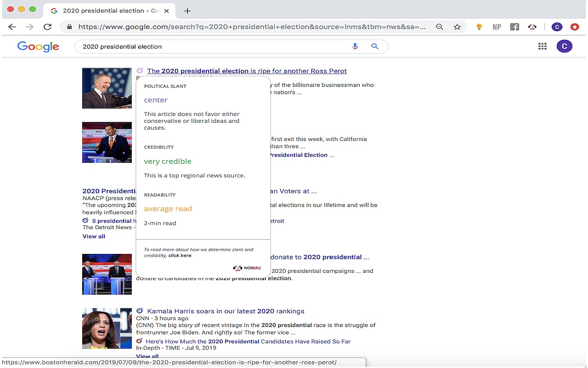This screenshot has width=588, height=368.
Task: Click the red Chrome update icon
Action: (x=575, y=27)
